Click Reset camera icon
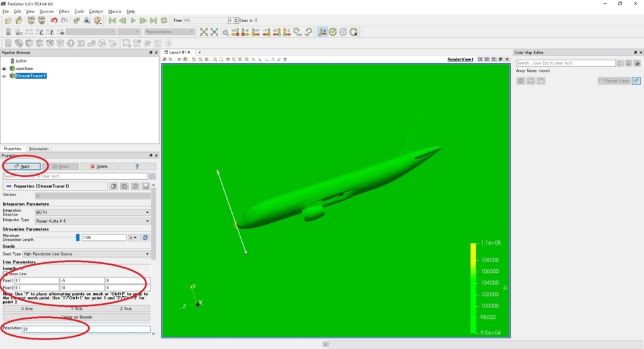644x349 pixels. [204, 32]
